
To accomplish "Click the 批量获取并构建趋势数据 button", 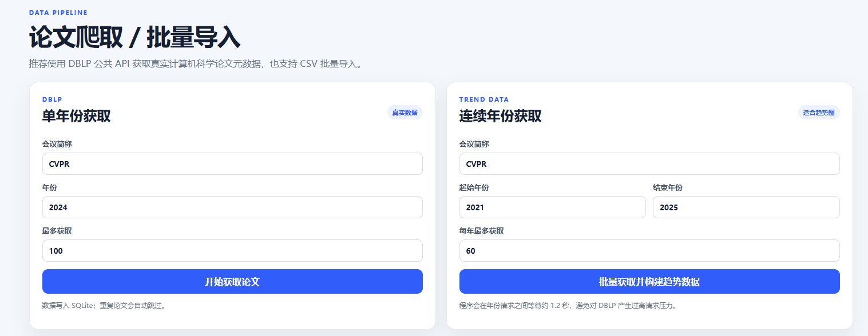I will pyautogui.click(x=649, y=282).
